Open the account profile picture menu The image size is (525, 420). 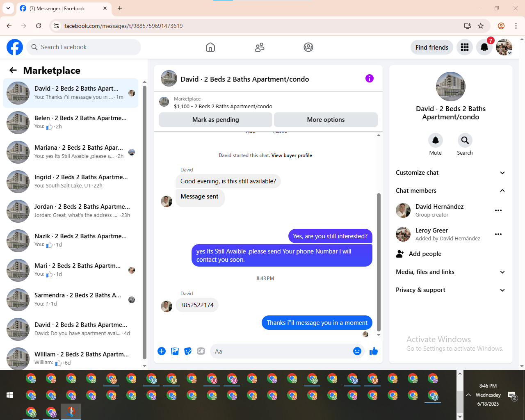[504, 47]
